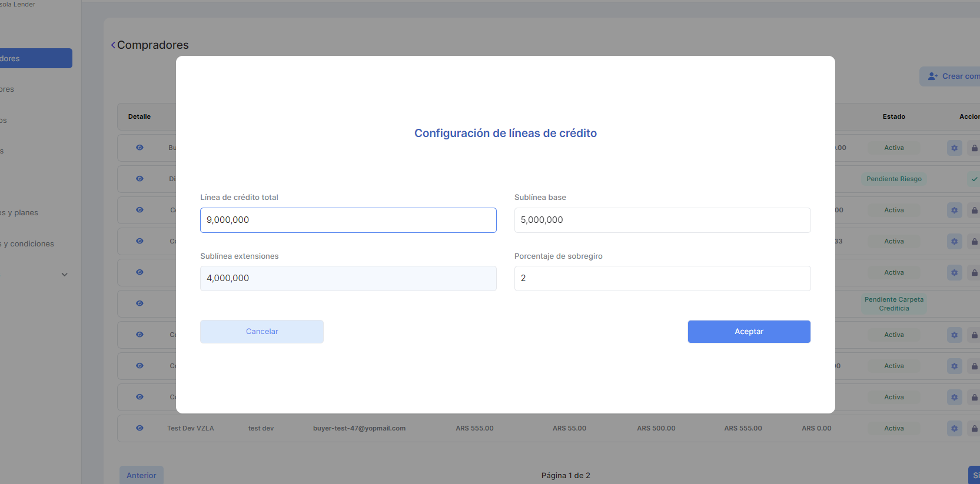Focus the Línea de crédito total field
The height and width of the screenshot is (484, 980).
(x=348, y=220)
